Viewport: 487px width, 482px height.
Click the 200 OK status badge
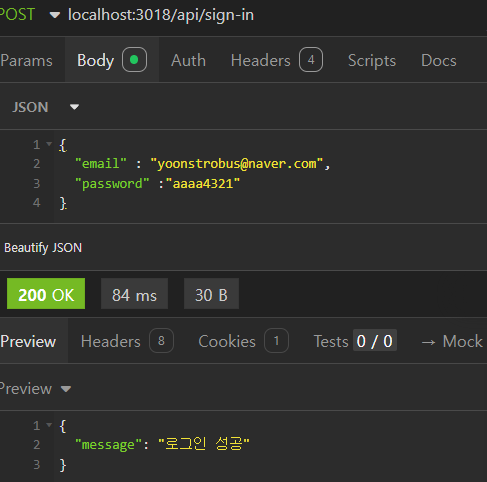46,294
